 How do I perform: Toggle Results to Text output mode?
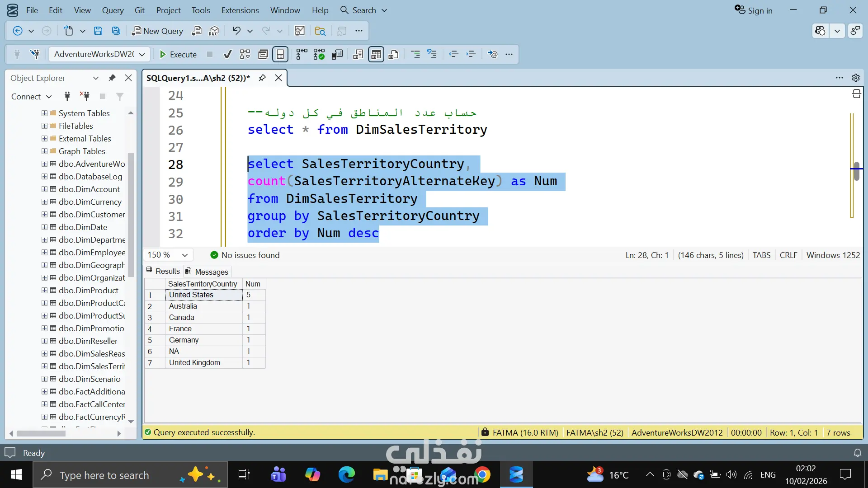click(358, 54)
